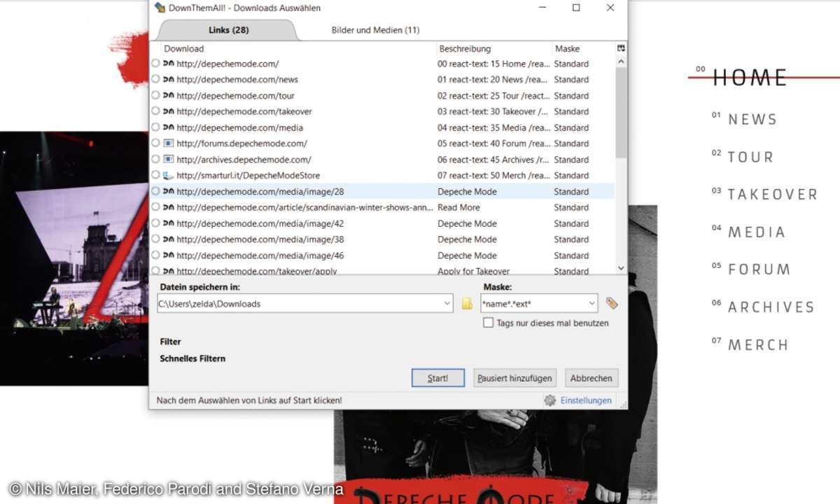Select the media/image/46 row
The height and width of the screenshot is (504, 840).
coord(382,255)
